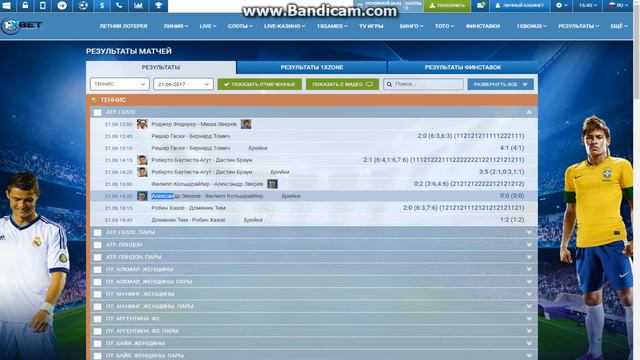Open the 1XGAMES menu

pos(332,26)
